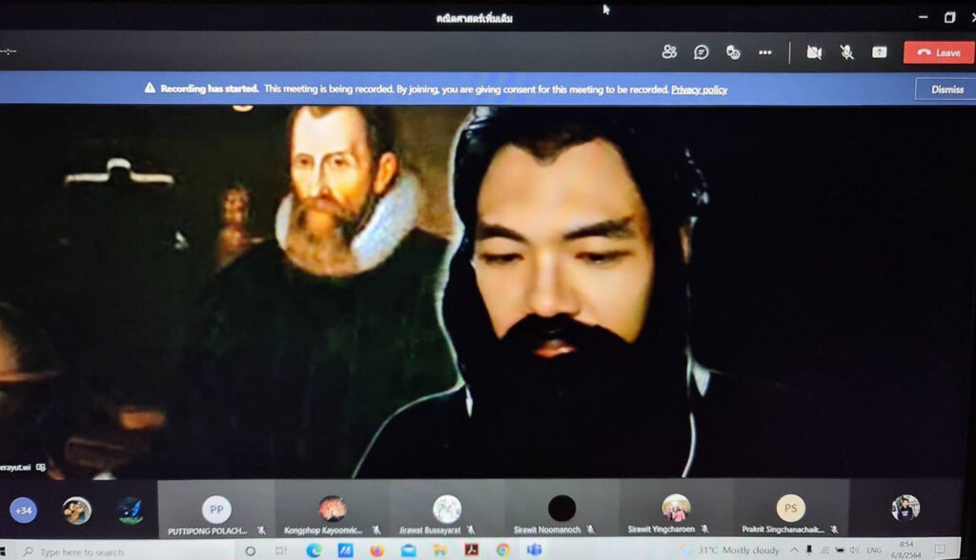Open File Explorer from the taskbar
The height and width of the screenshot is (560, 976).
click(440, 550)
